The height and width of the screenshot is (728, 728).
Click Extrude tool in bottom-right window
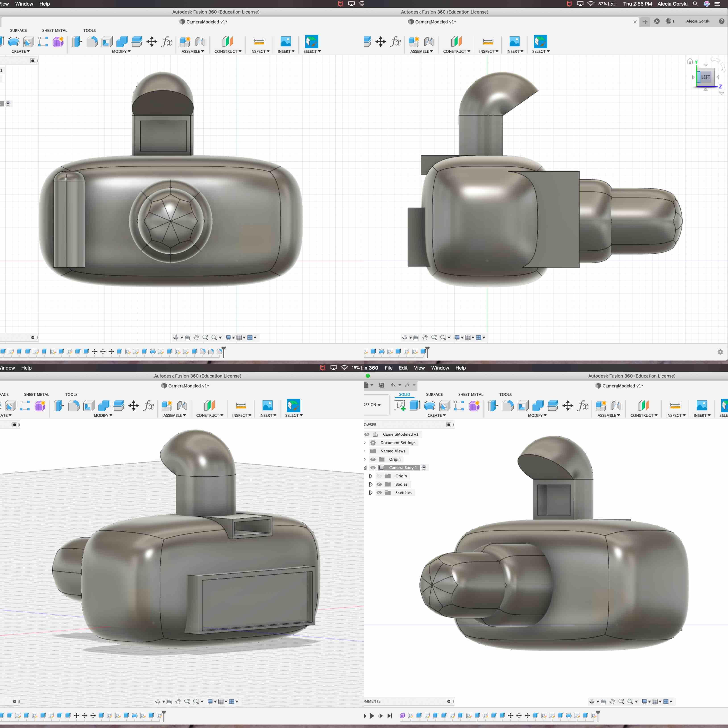click(x=414, y=405)
